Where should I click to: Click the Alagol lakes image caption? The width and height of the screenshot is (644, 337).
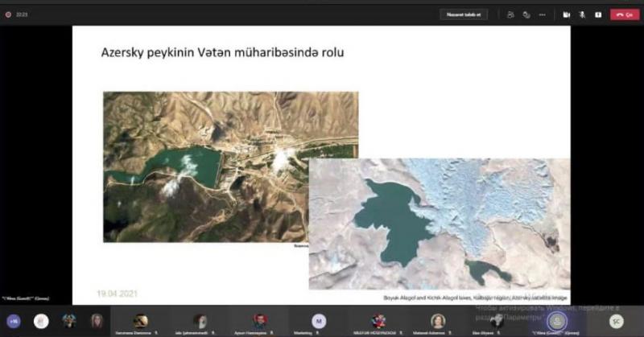(x=475, y=298)
